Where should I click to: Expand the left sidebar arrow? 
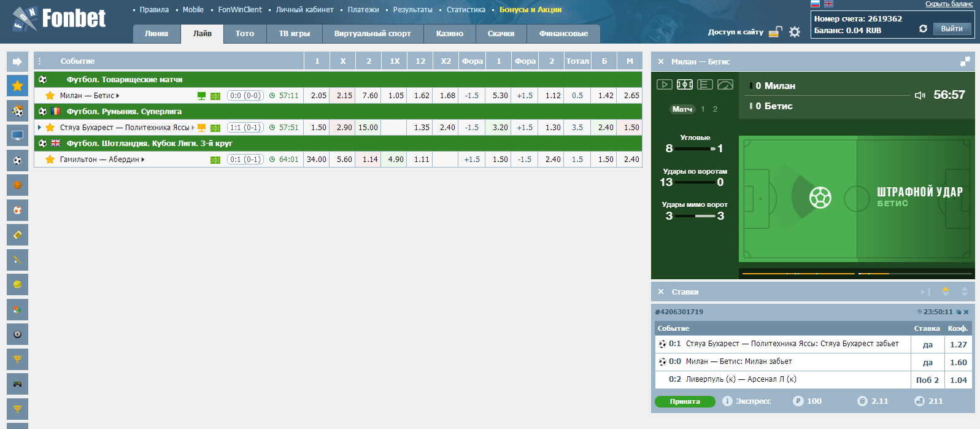coord(17,61)
